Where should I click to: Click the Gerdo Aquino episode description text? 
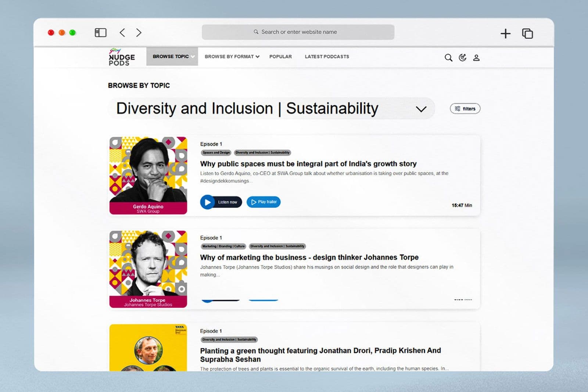(x=324, y=177)
